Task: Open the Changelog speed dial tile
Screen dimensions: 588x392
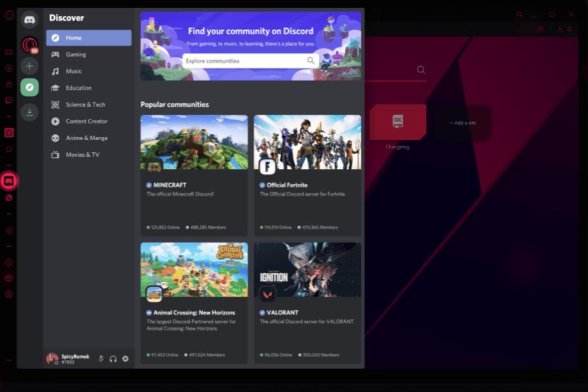Action: click(x=398, y=122)
